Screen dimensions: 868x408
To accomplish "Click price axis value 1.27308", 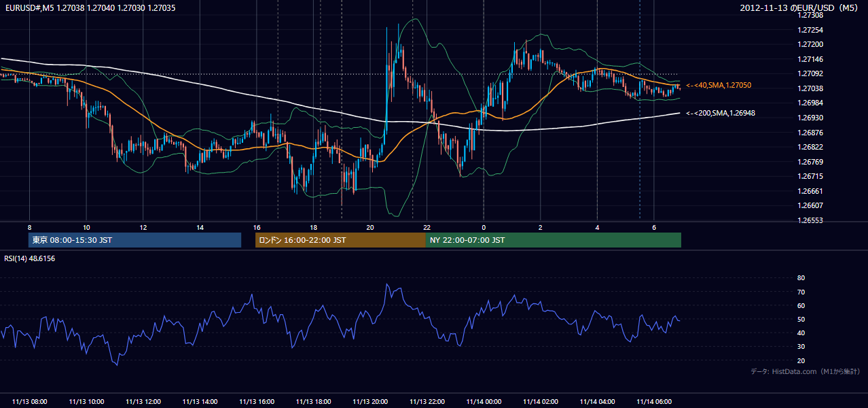I will 810,15.
